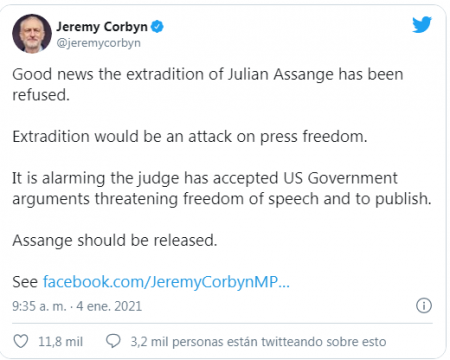Click the 'Extradition would be an attack' sentence
This screenshot has width=450, height=360.
point(190,136)
